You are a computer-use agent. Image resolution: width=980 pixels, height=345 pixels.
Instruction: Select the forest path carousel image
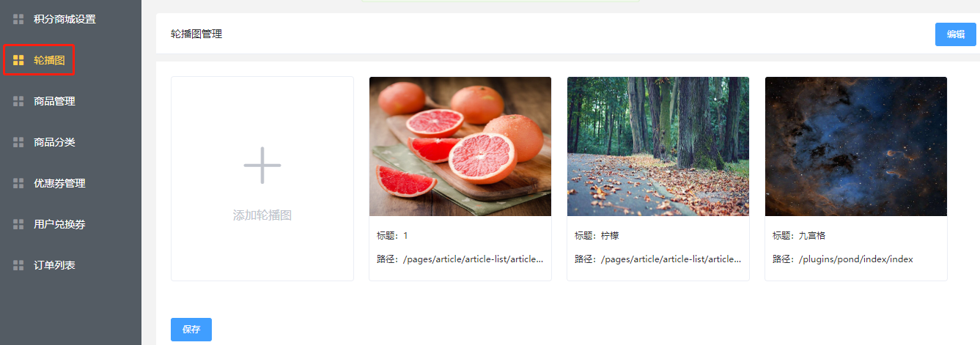(x=658, y=146)
